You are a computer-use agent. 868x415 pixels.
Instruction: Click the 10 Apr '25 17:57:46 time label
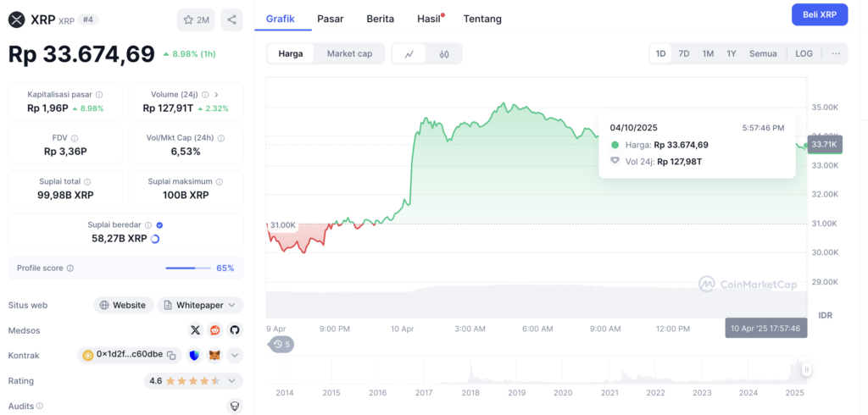point(766,328)
